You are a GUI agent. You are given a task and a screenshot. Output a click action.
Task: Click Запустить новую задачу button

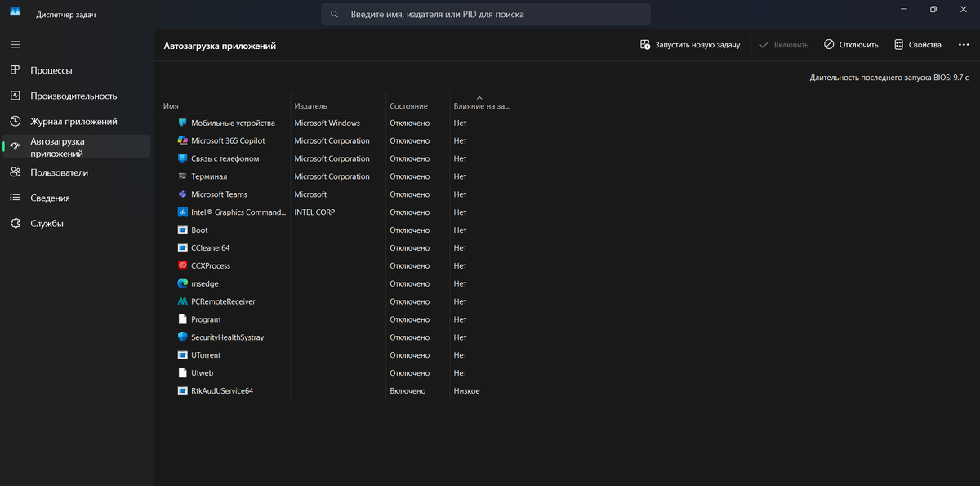690,45
